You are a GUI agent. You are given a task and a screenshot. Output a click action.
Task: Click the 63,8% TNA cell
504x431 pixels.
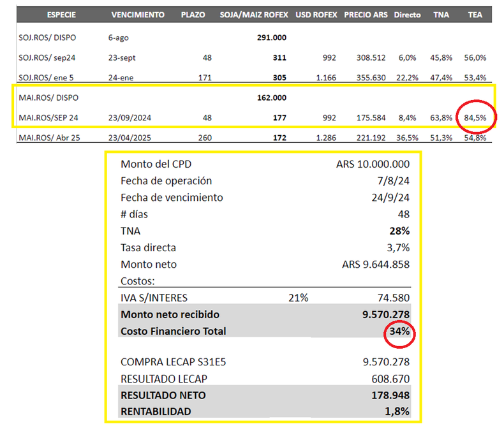[441, 118]
